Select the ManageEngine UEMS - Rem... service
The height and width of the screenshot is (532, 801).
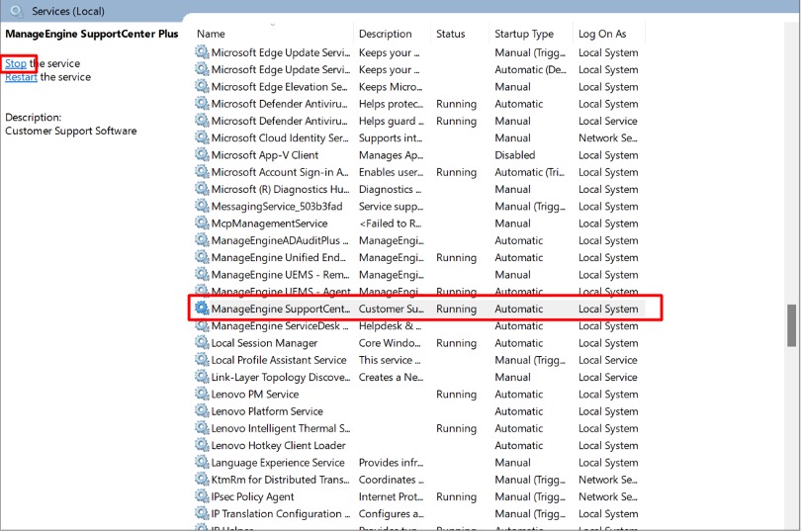click(281, 275)
